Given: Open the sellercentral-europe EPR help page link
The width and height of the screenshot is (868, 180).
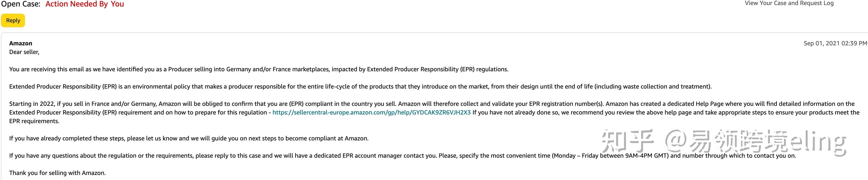Looking at the screenshot, I should 371,112.
